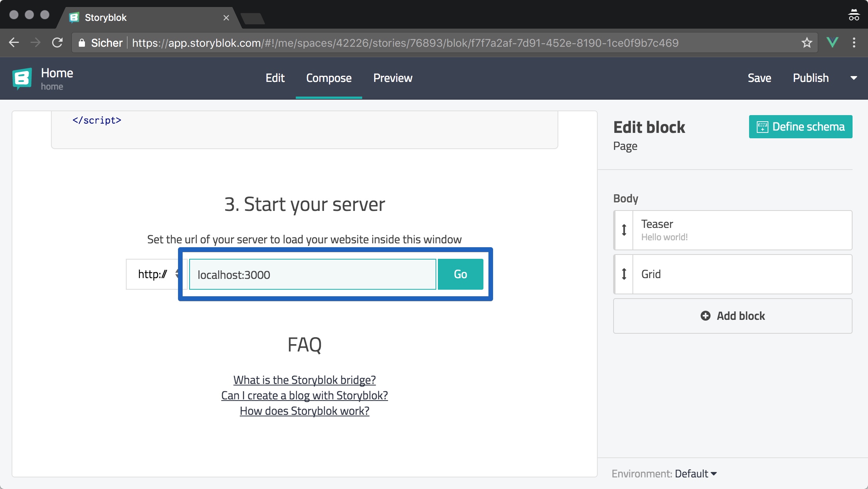Open the Vue devtools extension icon
The image size is (868, 489).
point(832,42)
